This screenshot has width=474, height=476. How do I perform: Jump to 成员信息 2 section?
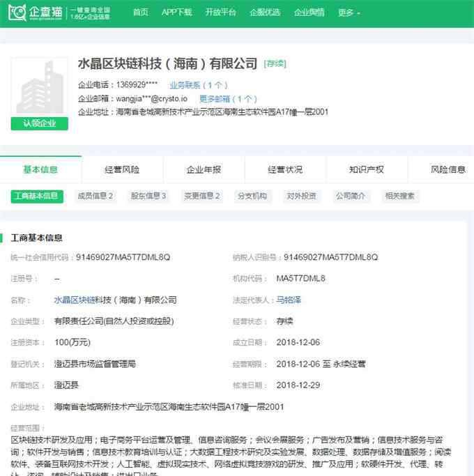point(95,196)
